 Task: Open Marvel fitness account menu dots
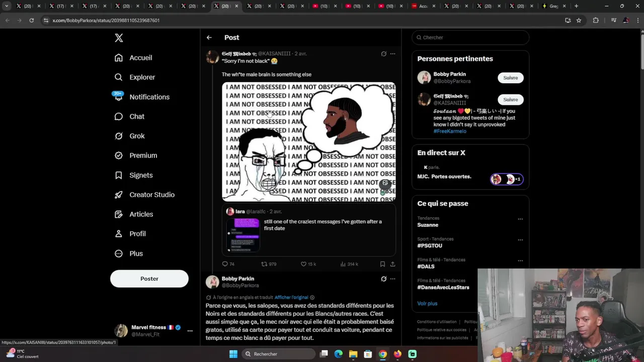(x=190, y=331)
